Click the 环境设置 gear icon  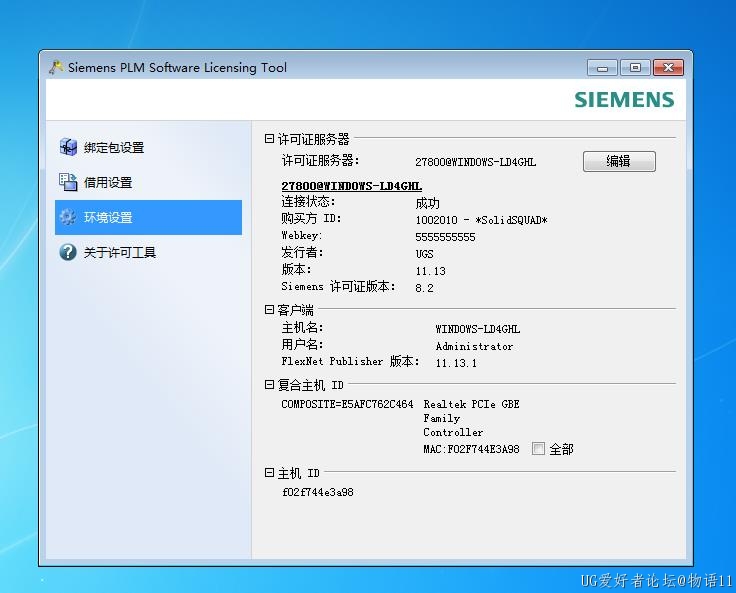[x=68, y=217]
